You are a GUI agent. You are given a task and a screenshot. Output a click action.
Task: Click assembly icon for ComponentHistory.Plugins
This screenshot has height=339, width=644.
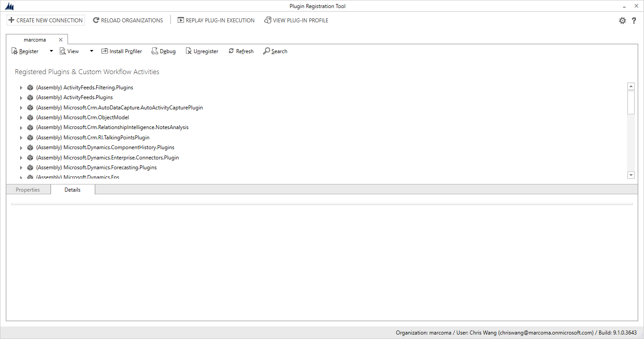pyautogui.click(x=30, y=147)
